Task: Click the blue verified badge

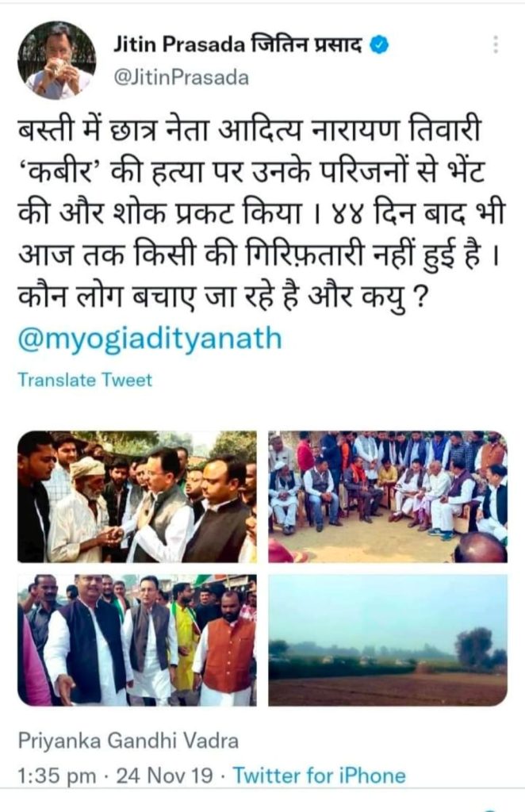Action: (379, 45)
